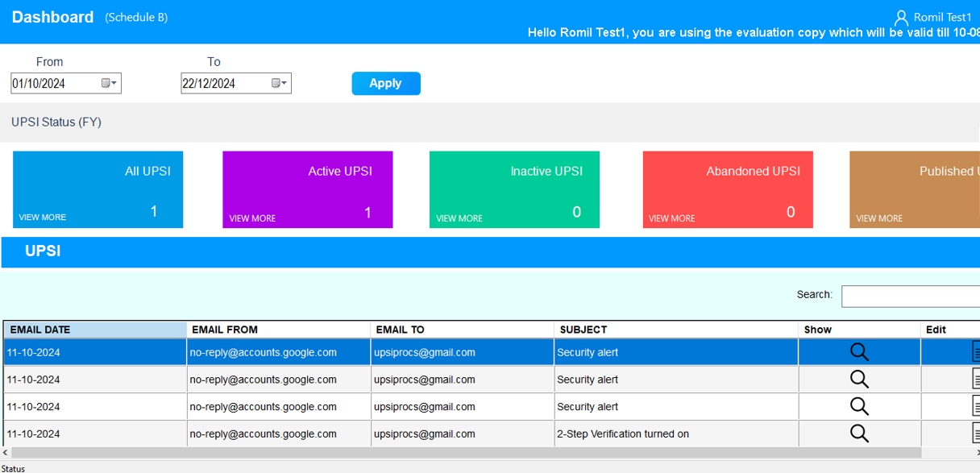
Task: Click Edit icon in highlighted first row
Action: 976,352
